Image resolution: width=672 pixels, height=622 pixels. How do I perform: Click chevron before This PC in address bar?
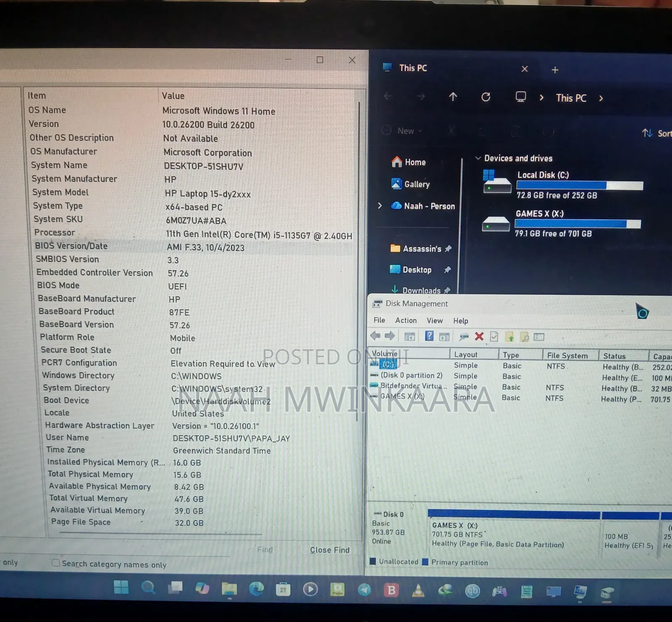541,97
